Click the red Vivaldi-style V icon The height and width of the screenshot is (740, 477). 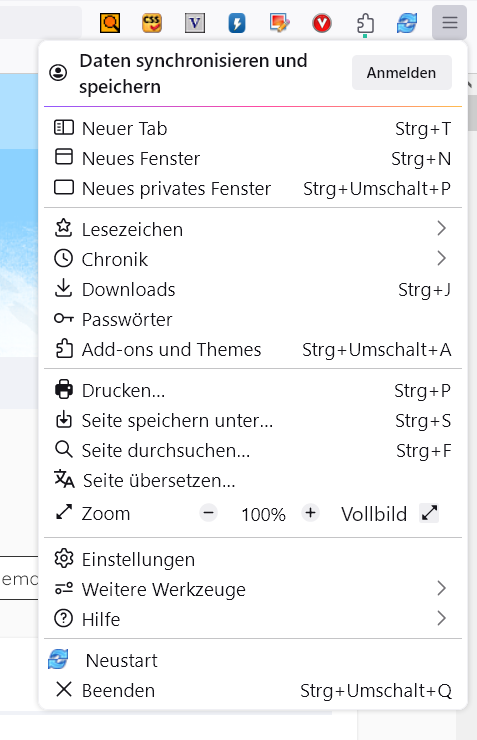tap(322, 23)
